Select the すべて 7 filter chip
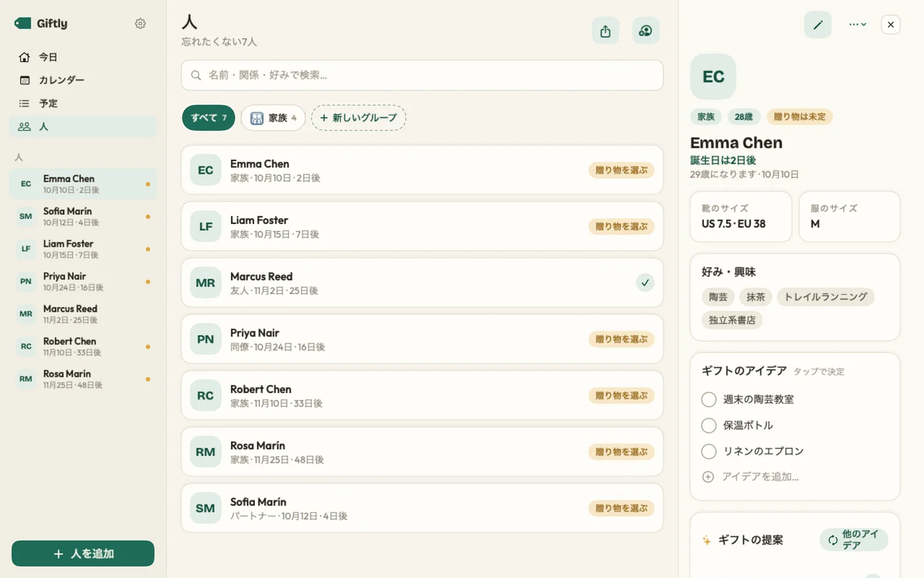This screenshot has height=578, width=924. pyautogui.click(x=209, y=118)
